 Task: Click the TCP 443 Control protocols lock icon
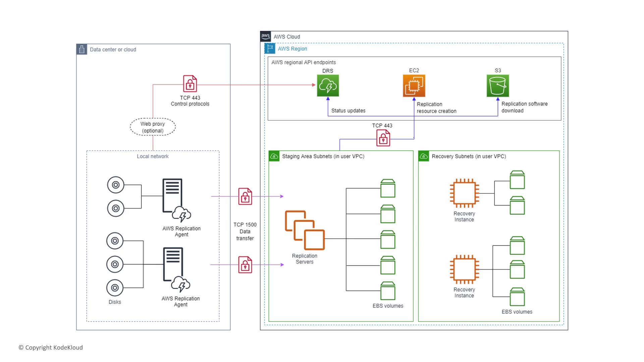coord(190,83)
